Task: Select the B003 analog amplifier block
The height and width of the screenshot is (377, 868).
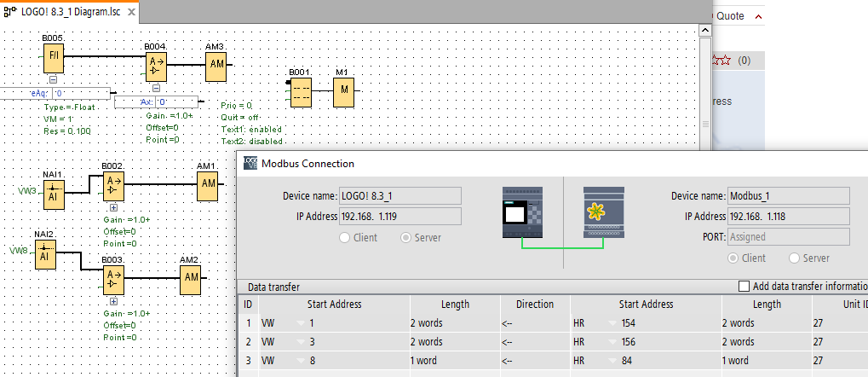Action: (114, 280)
